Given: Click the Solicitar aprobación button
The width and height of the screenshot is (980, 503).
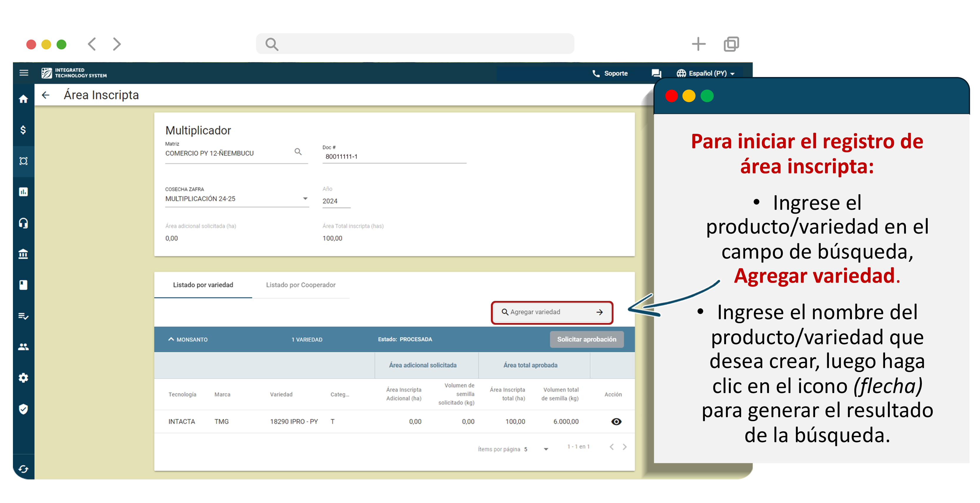Looking at the screenshot, I should pos(586,339).
